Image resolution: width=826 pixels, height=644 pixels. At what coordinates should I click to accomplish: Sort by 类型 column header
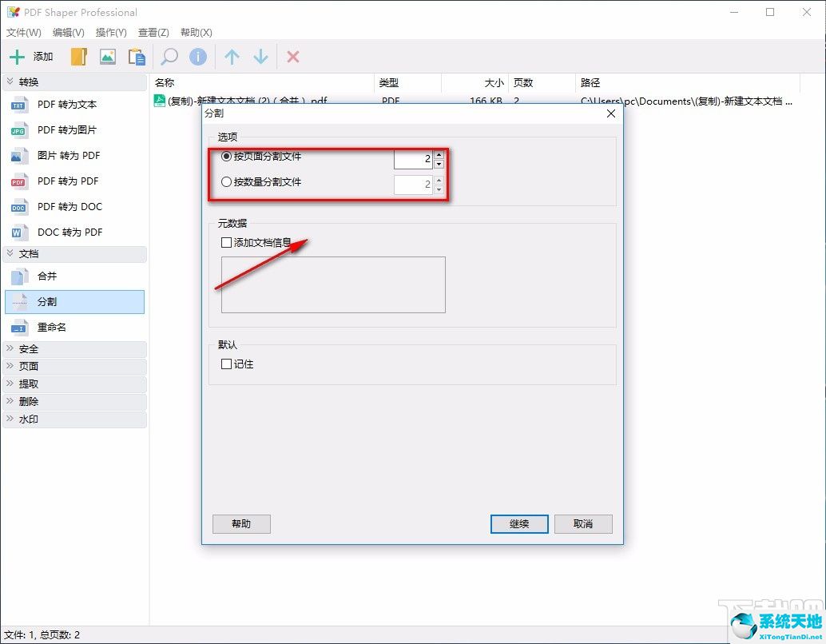[407, 83]
